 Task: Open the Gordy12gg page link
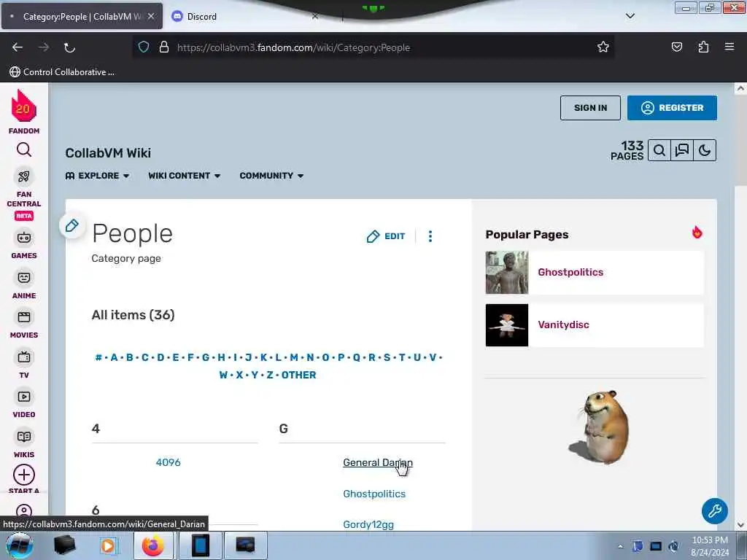click(368, 525)
